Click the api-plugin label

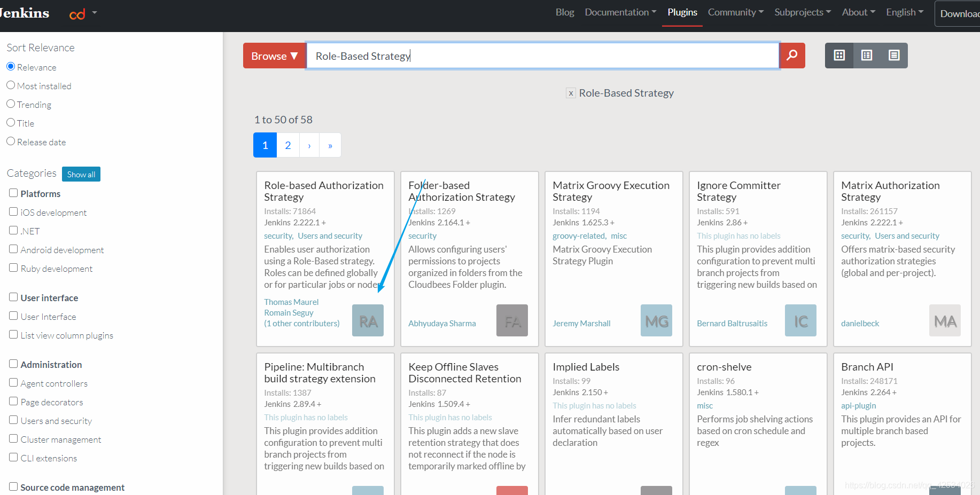pos(858,406)
